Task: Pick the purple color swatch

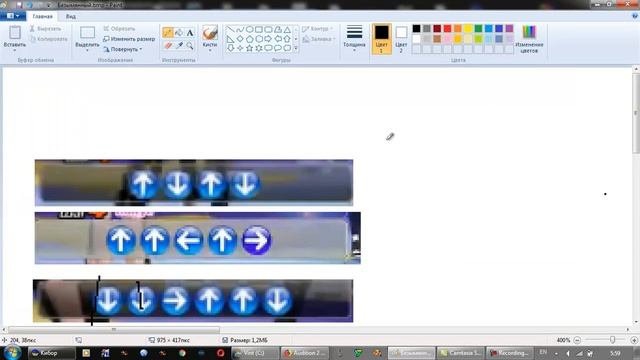Action: pos(509,29)
